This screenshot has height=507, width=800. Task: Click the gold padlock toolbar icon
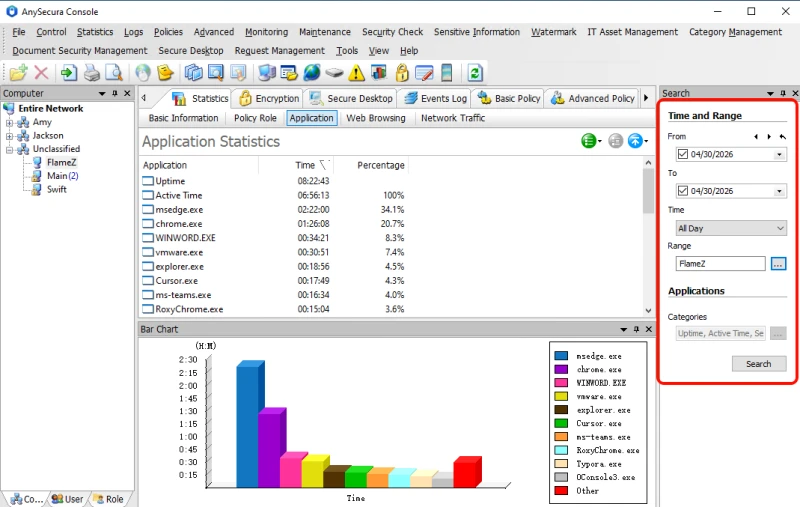402,73
